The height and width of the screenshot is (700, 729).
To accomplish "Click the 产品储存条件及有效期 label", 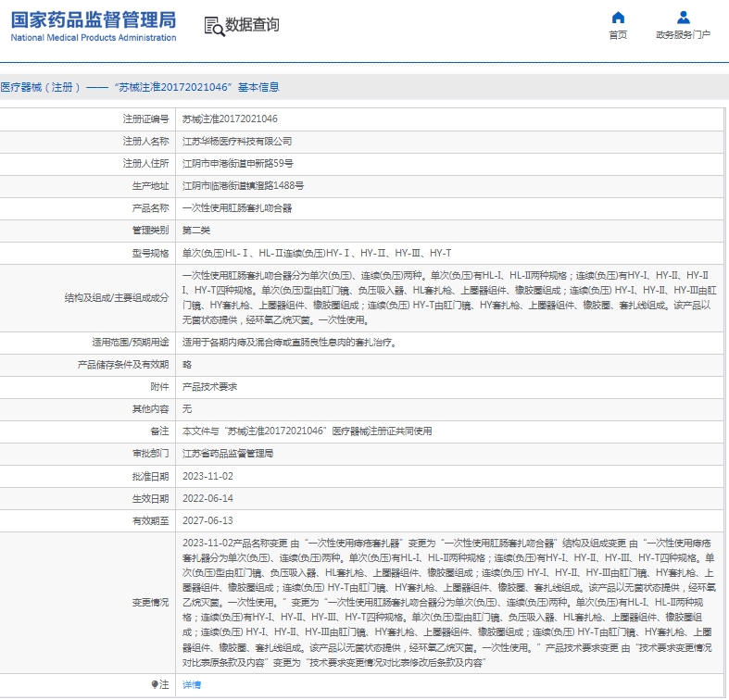I will click(x=123, y=365).
